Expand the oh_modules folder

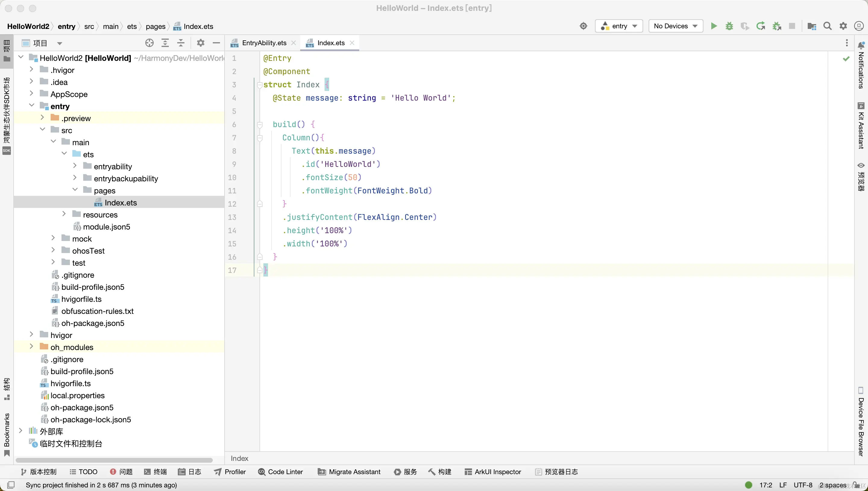click(31, 347)
